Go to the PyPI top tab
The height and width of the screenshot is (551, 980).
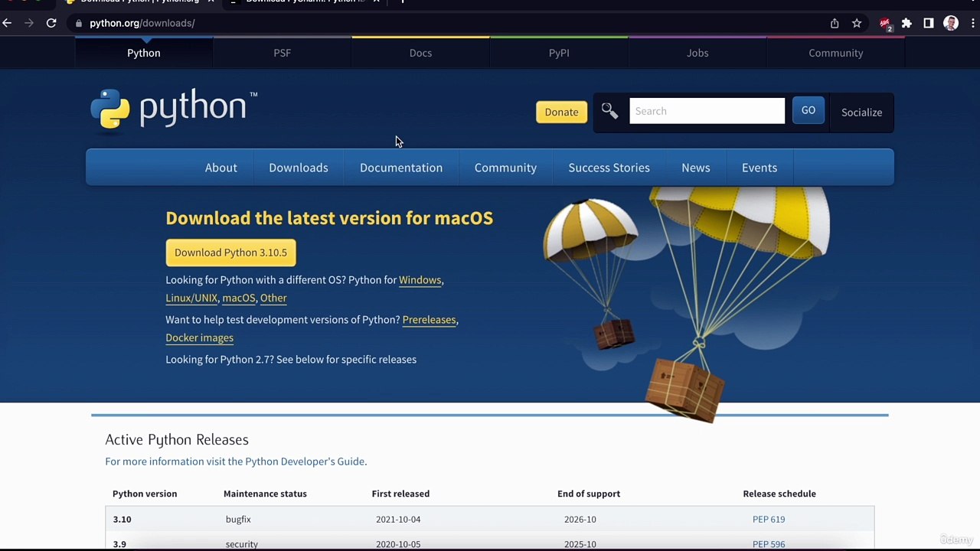tap(559, 53)
